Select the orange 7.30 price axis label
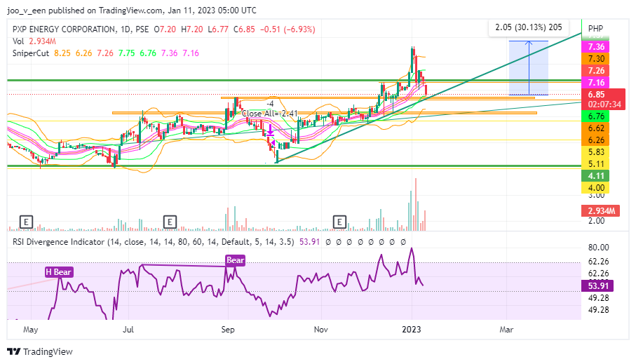636x364 pixels. (x=596, y=58)
